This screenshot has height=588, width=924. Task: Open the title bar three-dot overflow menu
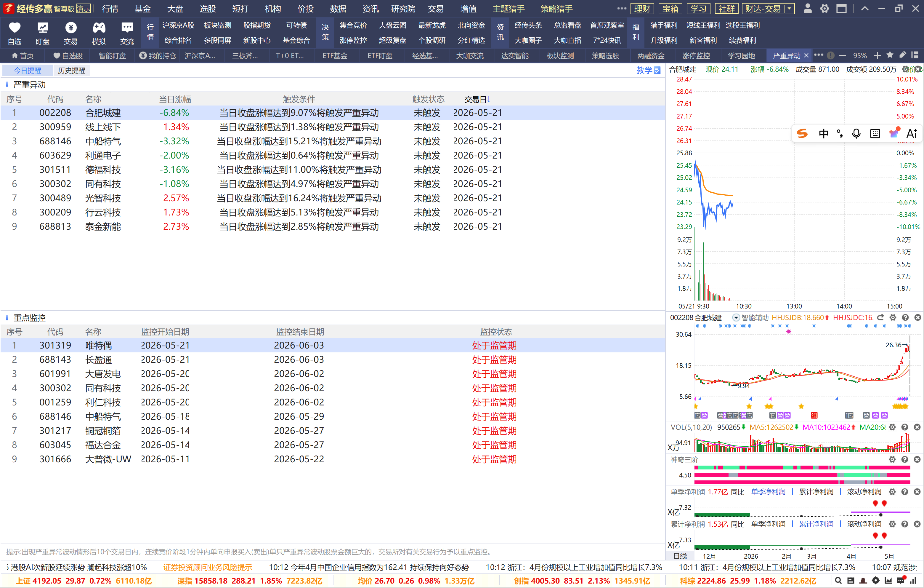point(622,9)
